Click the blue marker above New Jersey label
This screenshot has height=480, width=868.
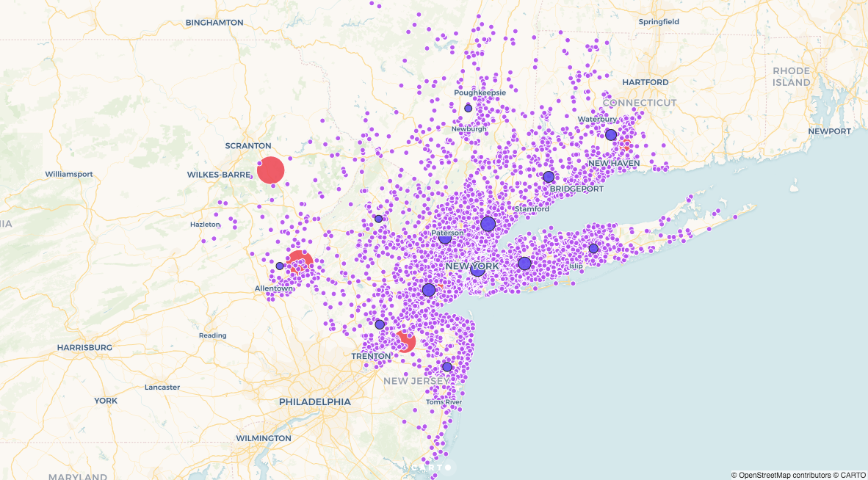click(447, 367)
